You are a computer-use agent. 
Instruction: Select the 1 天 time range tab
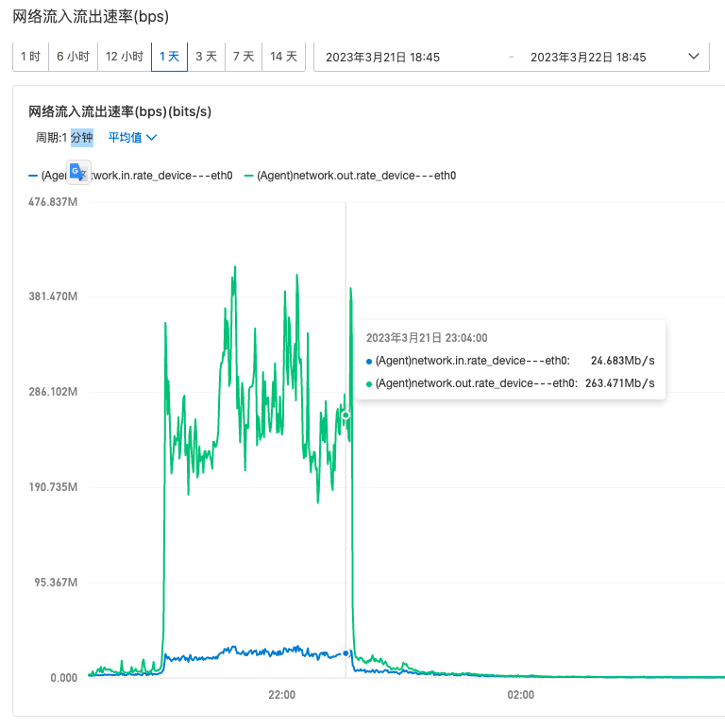click(169, 57)
